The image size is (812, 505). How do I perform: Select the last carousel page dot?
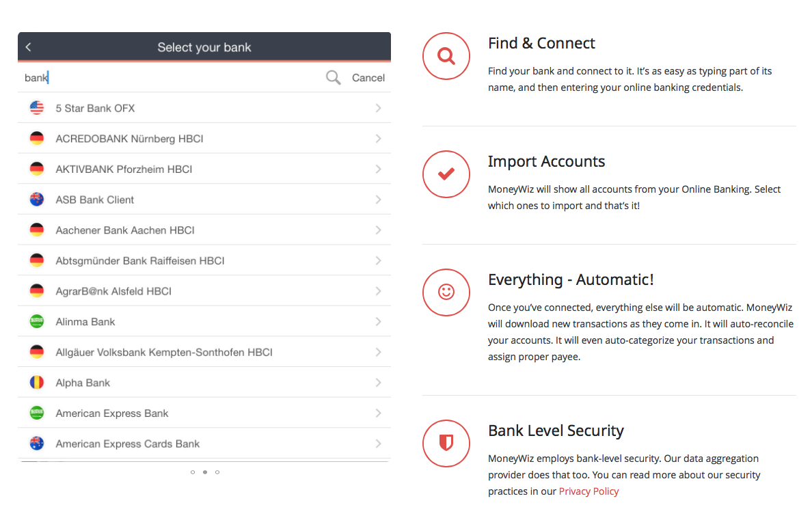(217, 472)
